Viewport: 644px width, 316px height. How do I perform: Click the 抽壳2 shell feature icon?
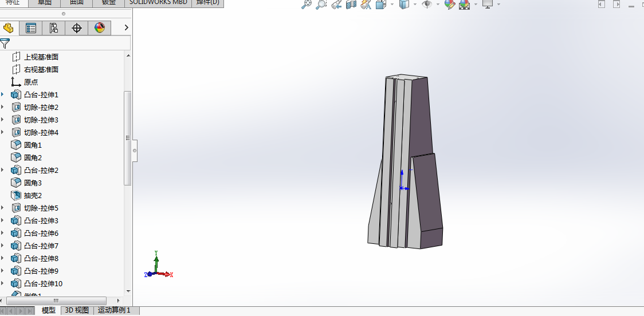click(x=16, y=195)
